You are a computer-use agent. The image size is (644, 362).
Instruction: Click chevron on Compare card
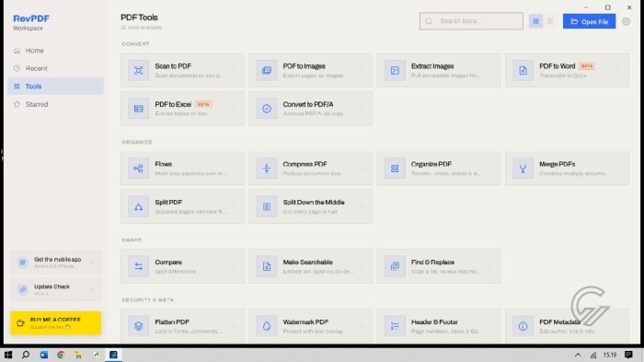point(234,266)
